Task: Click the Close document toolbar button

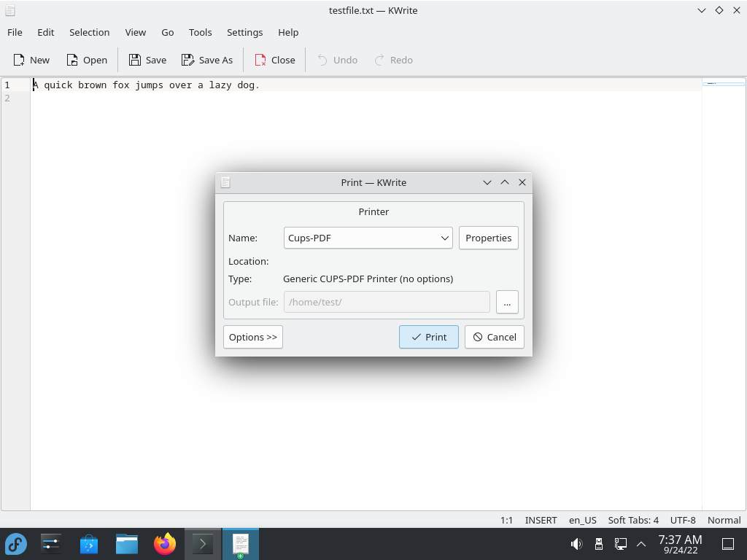Action: [275, 60]
